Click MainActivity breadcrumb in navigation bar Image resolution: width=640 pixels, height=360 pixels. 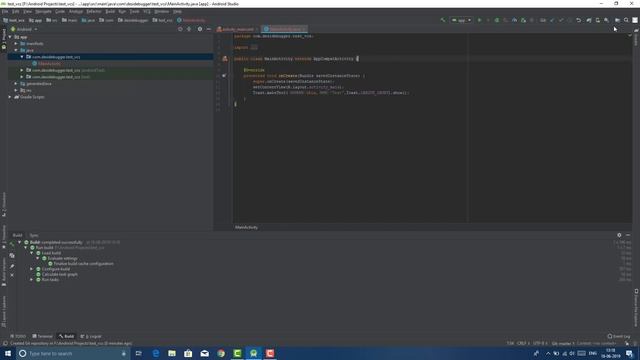coord(191,20)
